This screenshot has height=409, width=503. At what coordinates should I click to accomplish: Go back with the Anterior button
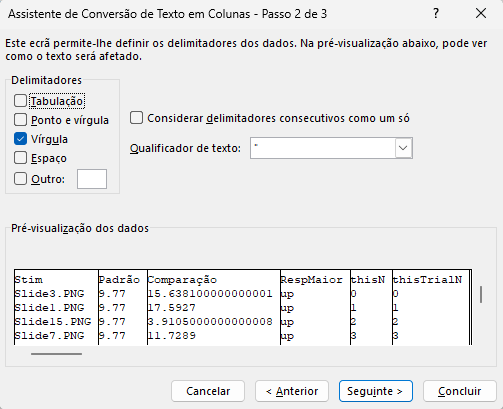pos(292,391)
